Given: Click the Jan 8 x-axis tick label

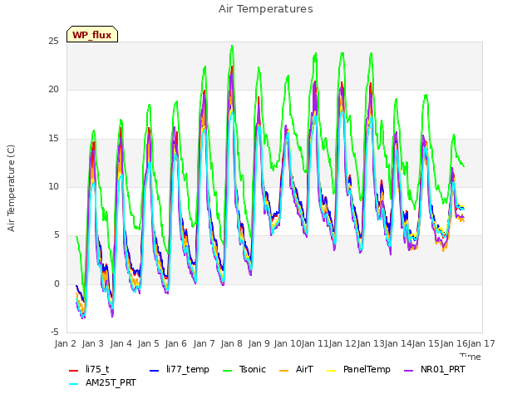Looking at the screenshot, I should click(231, 343).
